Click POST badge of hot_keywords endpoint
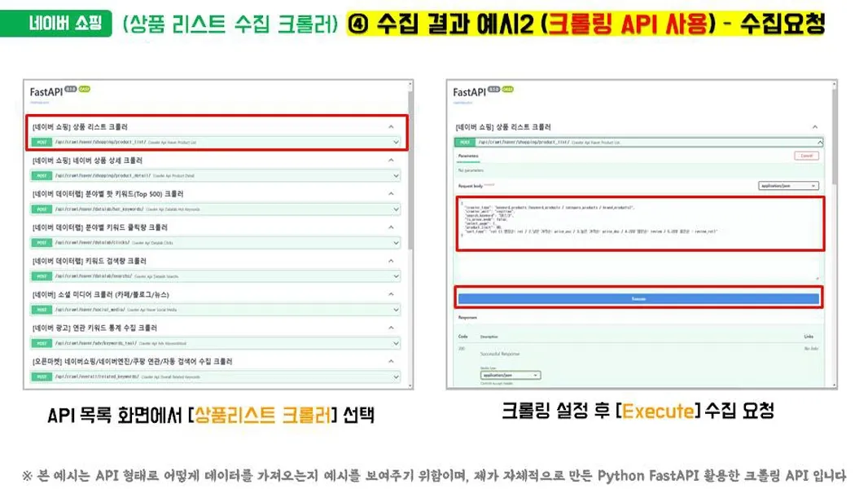Image resolution: width=868 pixels, height=489 pixels. coord(42,209)
